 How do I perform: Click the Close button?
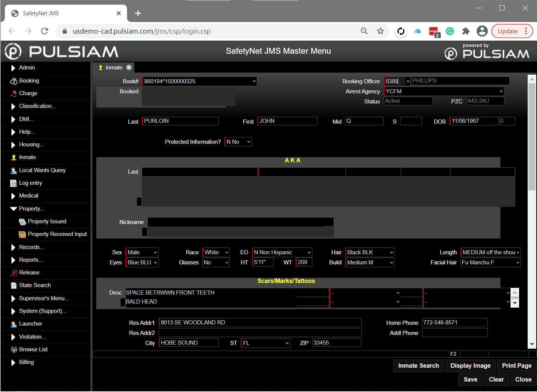(524, 380)
